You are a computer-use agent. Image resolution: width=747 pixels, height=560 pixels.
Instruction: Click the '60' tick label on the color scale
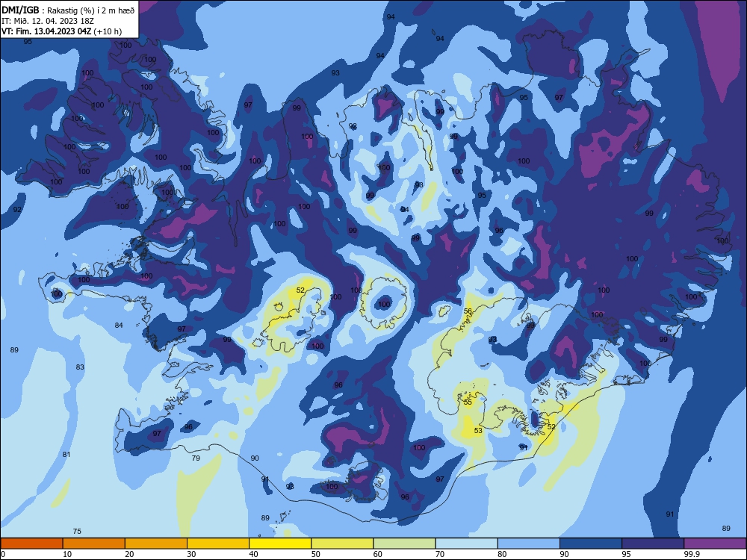coord(378,554)
